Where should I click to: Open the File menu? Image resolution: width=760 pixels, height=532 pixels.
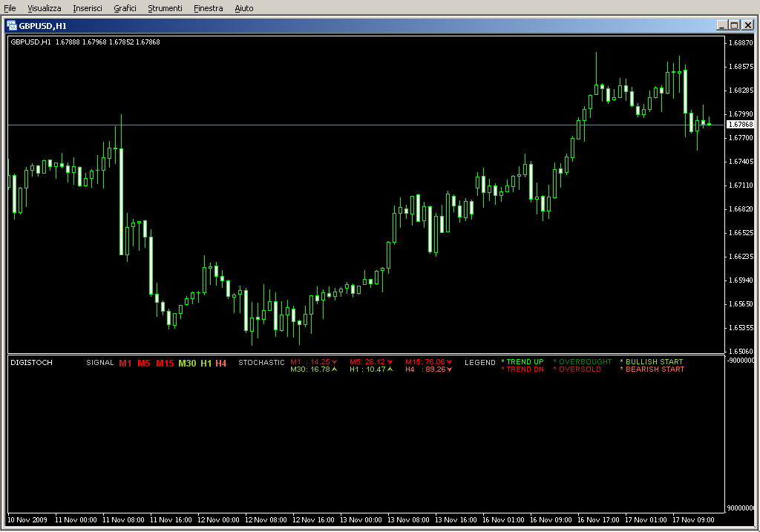(x=10, y=8)
